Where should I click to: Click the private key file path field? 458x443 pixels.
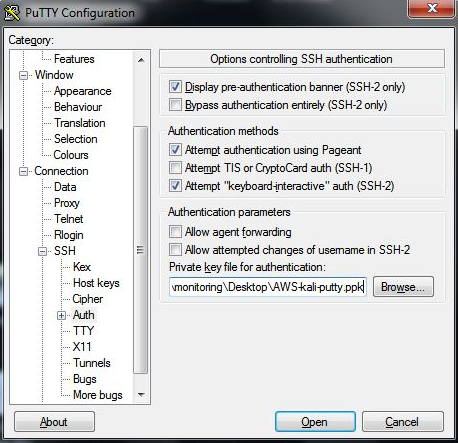(x=268, y=287)
